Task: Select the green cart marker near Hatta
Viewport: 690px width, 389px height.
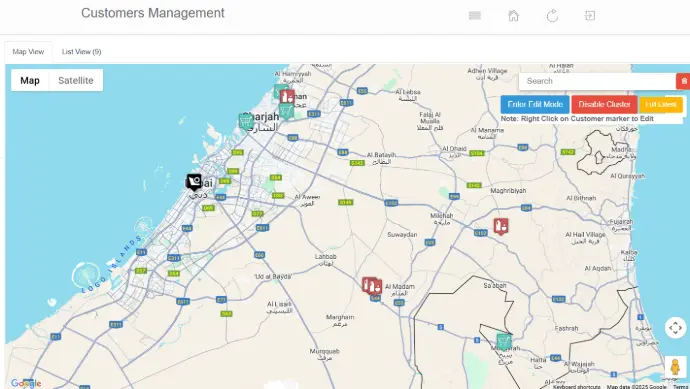Action: click(504, 342)
